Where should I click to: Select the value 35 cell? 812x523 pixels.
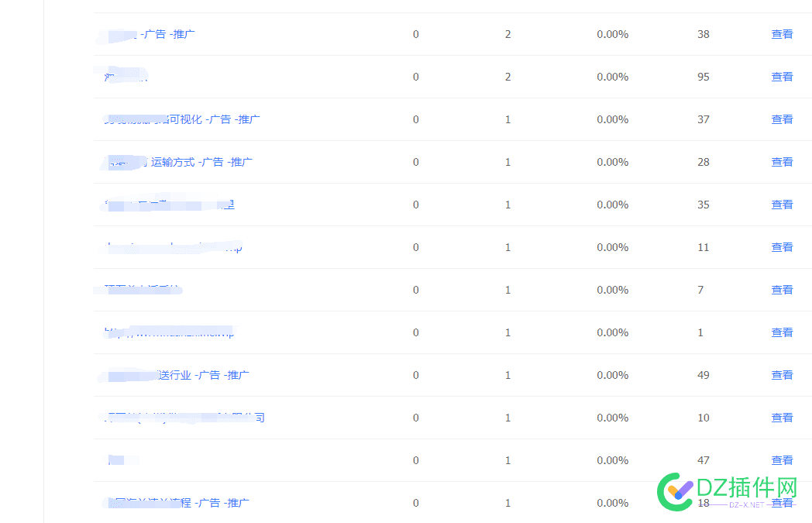pyautogui.click(x=704, y=205)
